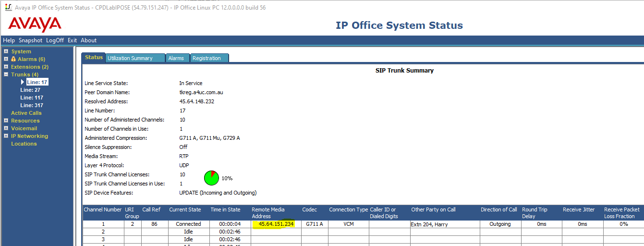Click resolved address 45.64.148.232
This screenshot has width=644, height=246.
point(196,101)
